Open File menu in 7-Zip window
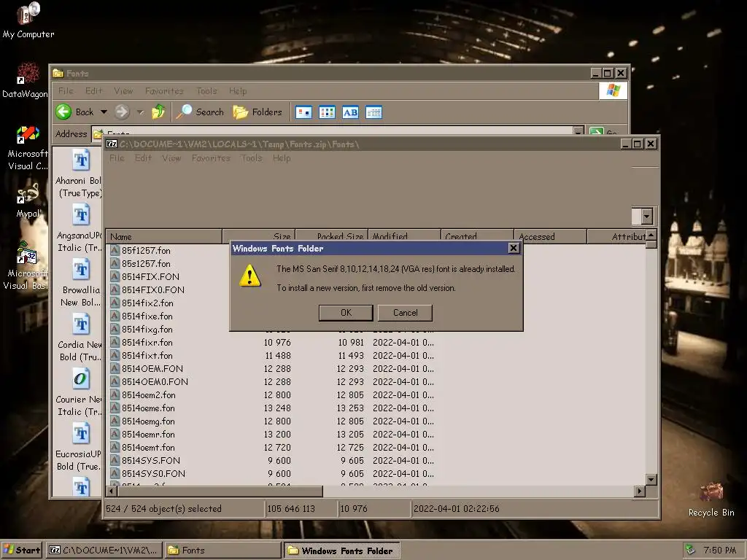Screen dimensions: 747x560 coord(117,158)
